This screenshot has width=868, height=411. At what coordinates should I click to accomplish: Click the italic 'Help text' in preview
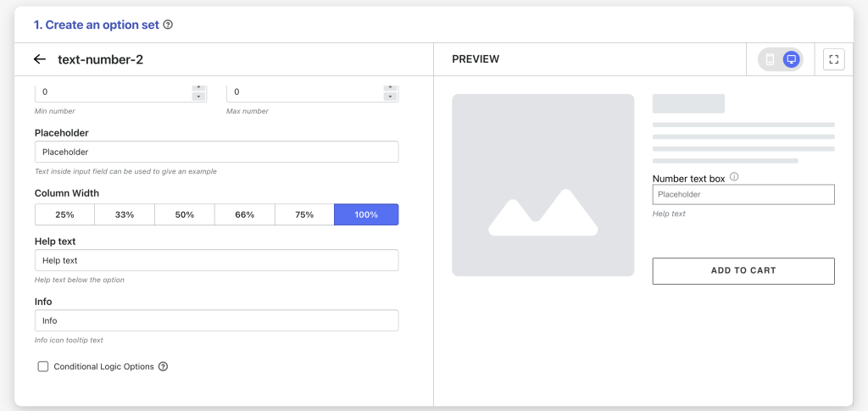pyautogui.click(x=669, y=214)
